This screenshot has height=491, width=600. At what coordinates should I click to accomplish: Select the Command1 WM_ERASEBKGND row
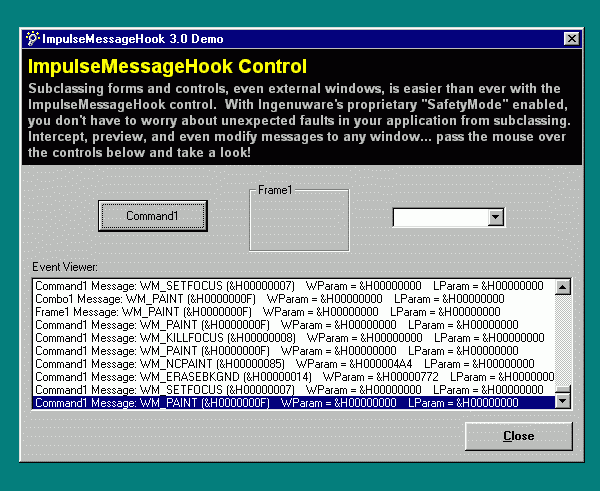(294, 377)
